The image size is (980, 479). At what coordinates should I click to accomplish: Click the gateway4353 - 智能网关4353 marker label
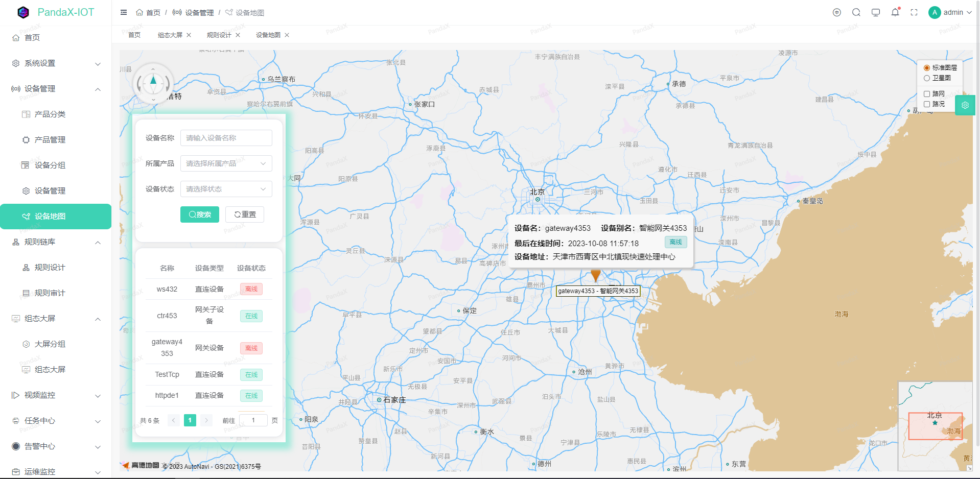pyautogui.click(x=598, y=291)
